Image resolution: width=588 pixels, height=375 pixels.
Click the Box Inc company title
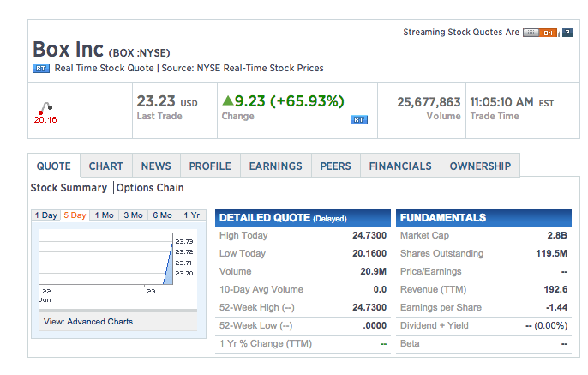click(x=68, y=49)
